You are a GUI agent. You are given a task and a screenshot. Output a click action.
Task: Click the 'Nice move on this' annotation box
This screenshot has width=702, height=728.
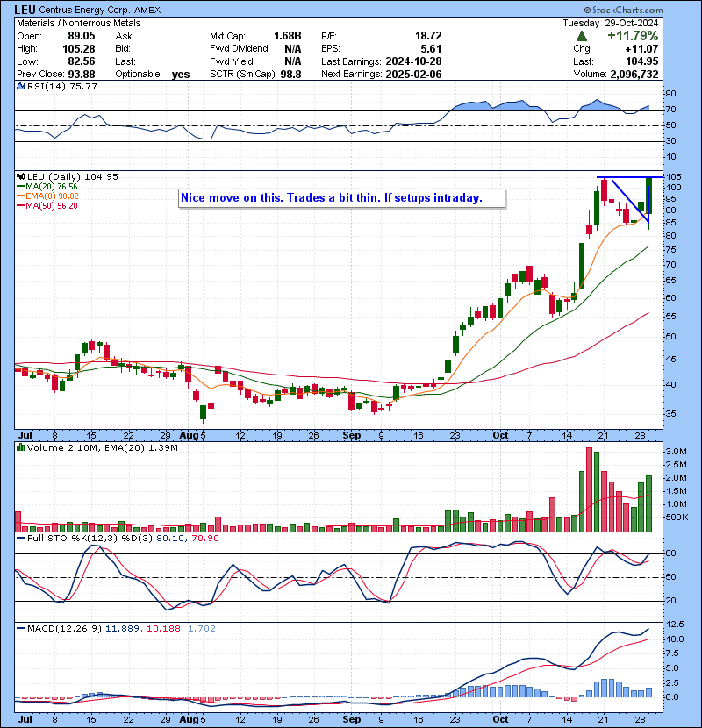[342, 198]
